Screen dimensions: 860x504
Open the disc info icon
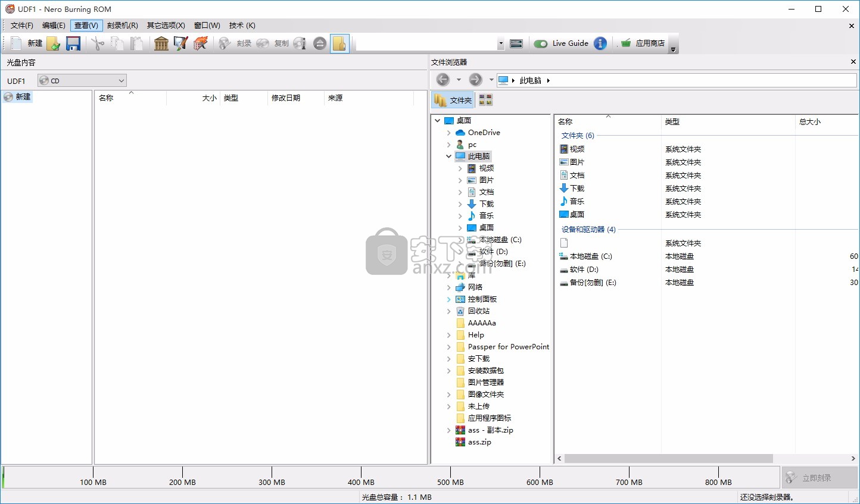point(300,43)
